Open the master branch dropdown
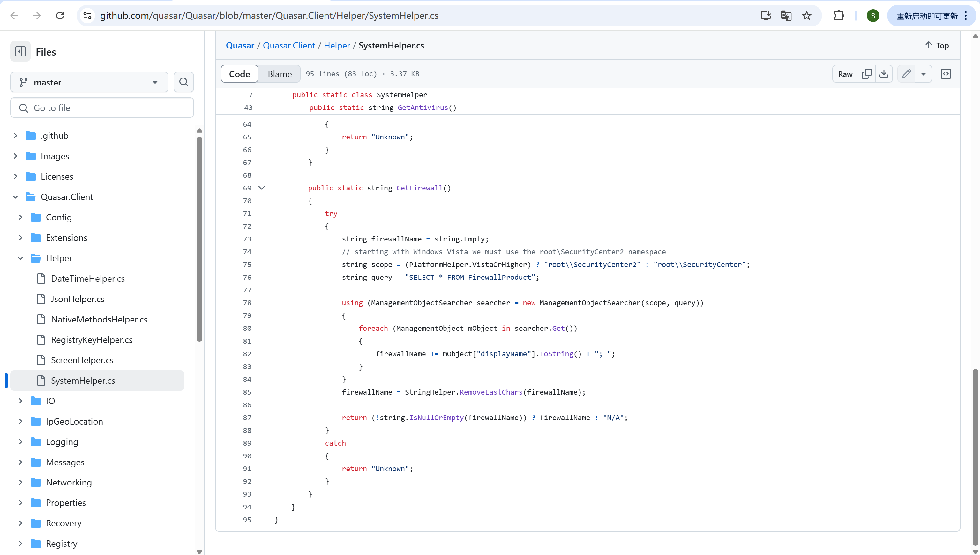 (89, 82)
